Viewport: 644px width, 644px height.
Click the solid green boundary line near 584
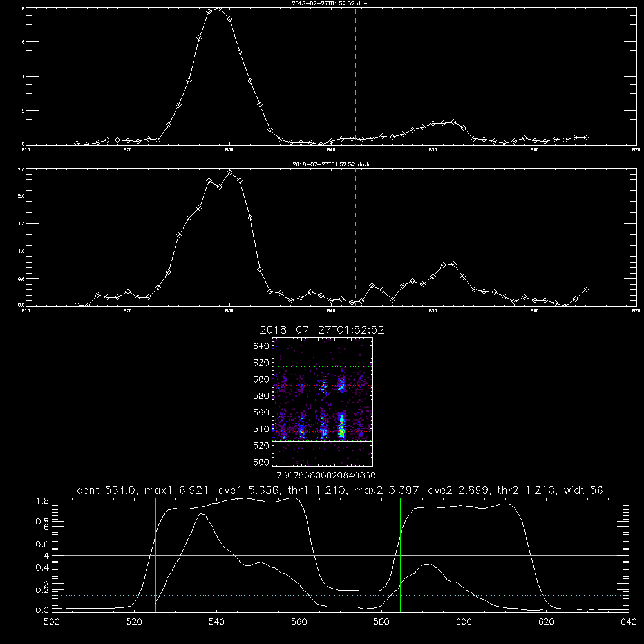400,554
